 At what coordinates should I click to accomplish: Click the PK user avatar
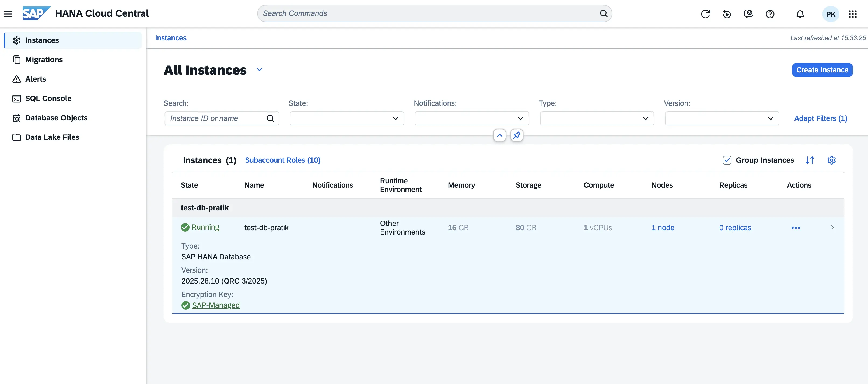[831, 14]
